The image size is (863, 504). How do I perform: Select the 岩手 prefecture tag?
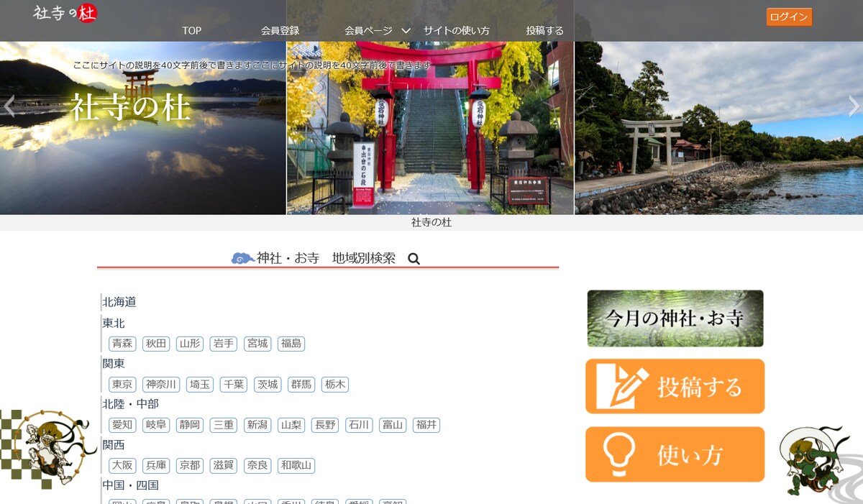(224, 344)
